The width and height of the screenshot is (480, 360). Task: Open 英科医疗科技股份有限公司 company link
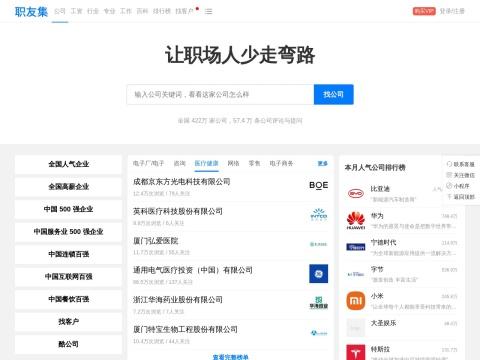click(178, 211)
